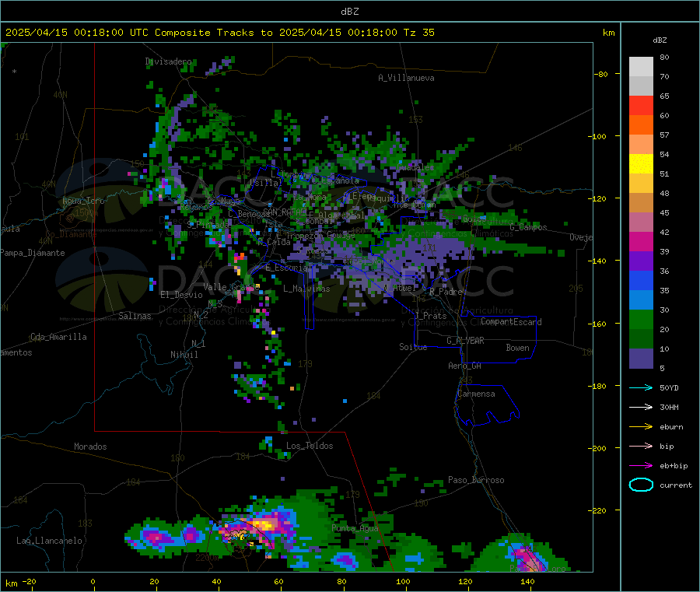
Task: Click the 'J_Prats' map label
Action: tap(430, 316)
